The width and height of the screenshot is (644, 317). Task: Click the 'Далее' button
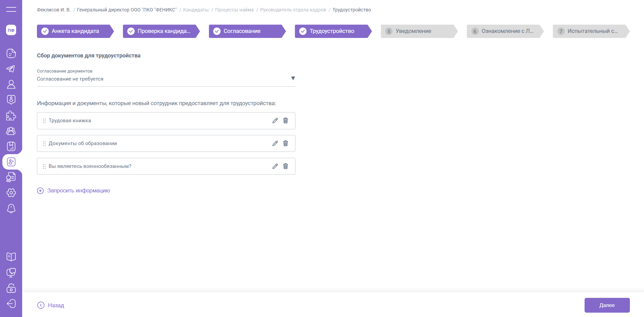(607, 305)
